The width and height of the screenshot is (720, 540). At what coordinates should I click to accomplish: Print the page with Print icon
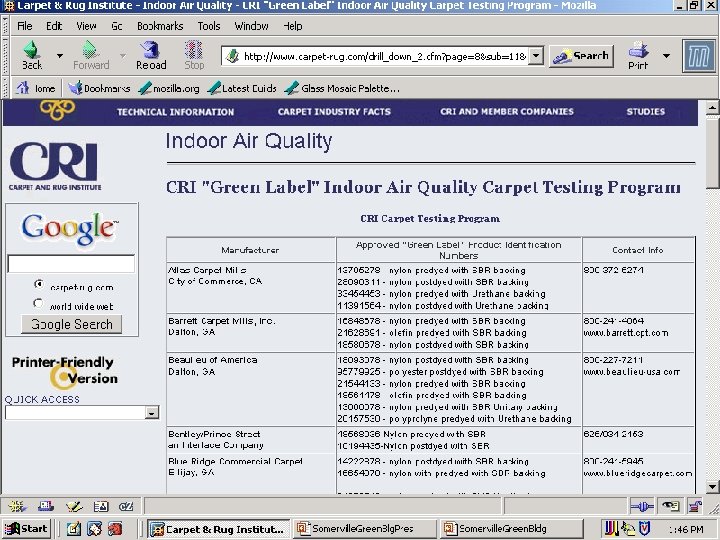(x=638, y=50)
